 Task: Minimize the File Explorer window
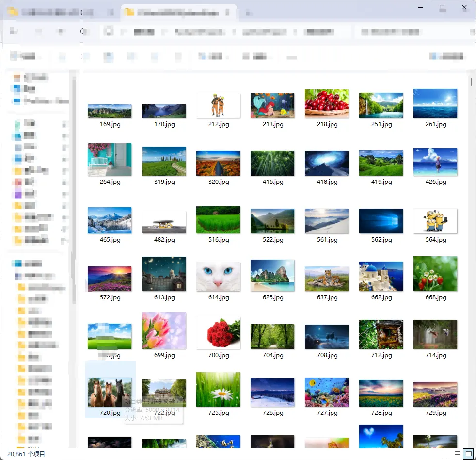[420, 7]
